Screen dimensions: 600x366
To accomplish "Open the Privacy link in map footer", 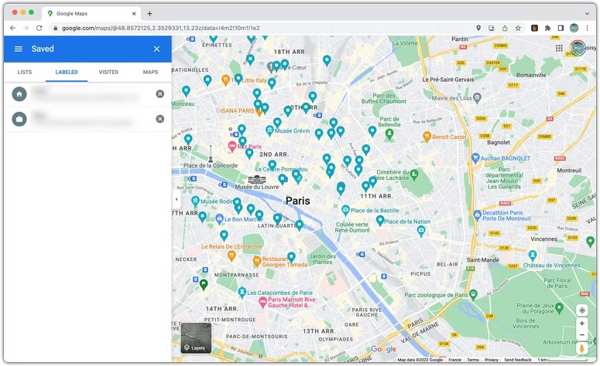I will 491,360.
